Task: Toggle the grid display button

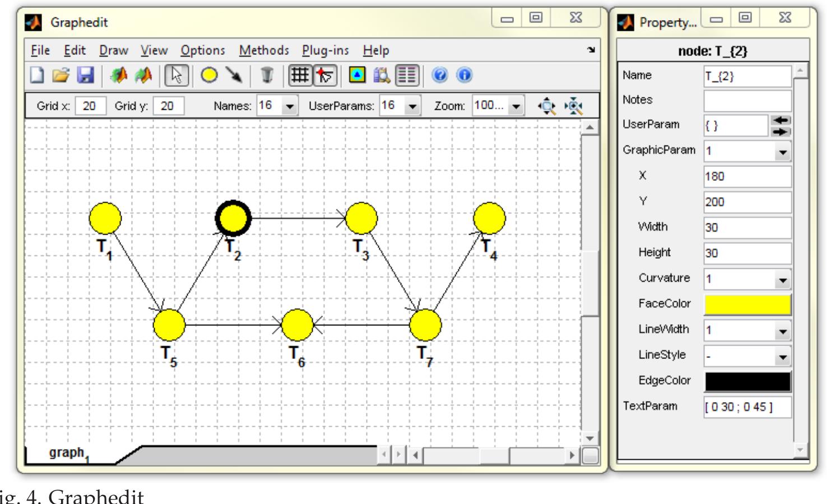Action: 300,75
